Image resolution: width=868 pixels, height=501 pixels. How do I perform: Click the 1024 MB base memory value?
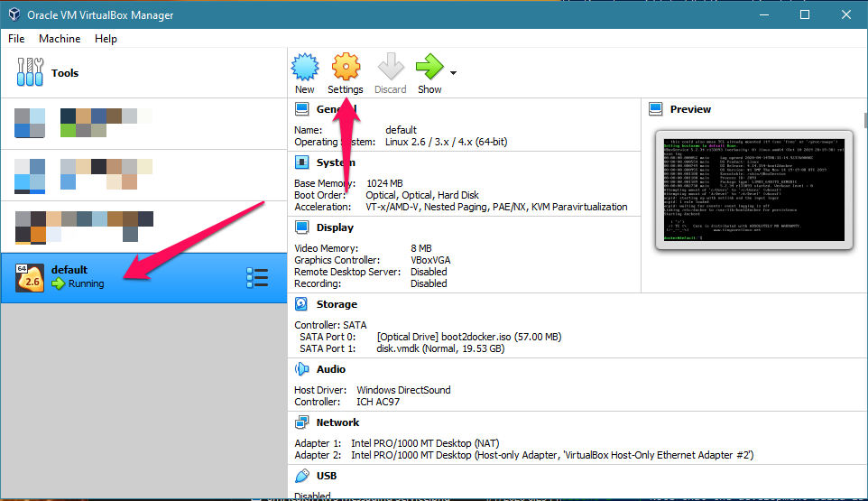(384, 183)
